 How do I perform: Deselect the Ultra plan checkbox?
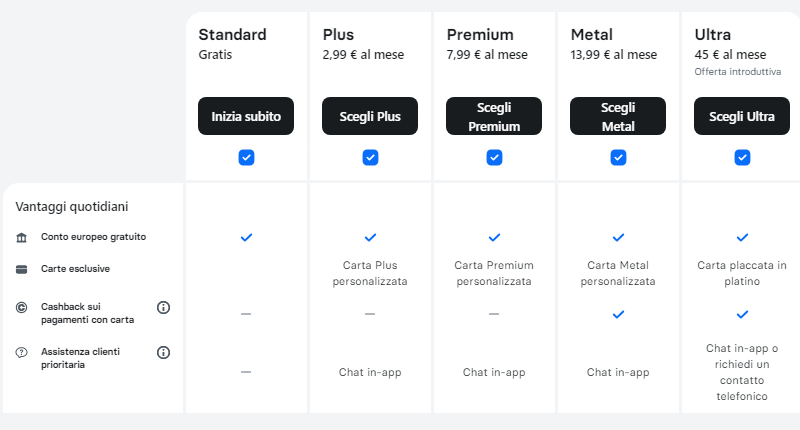coord(742,158)
